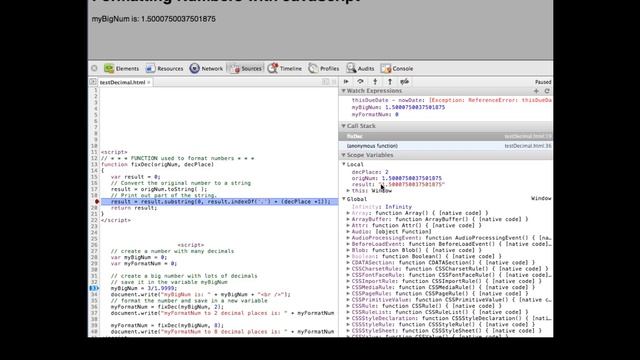Click the 'return result;' code line

(134, 208)
